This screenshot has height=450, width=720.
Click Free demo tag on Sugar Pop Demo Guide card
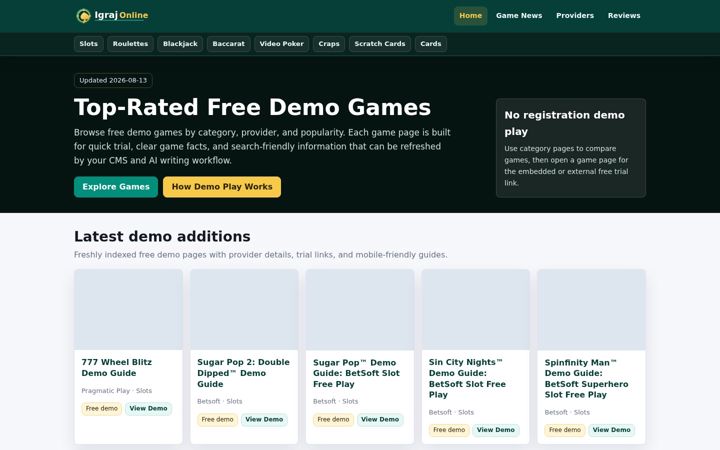point(333,420)
